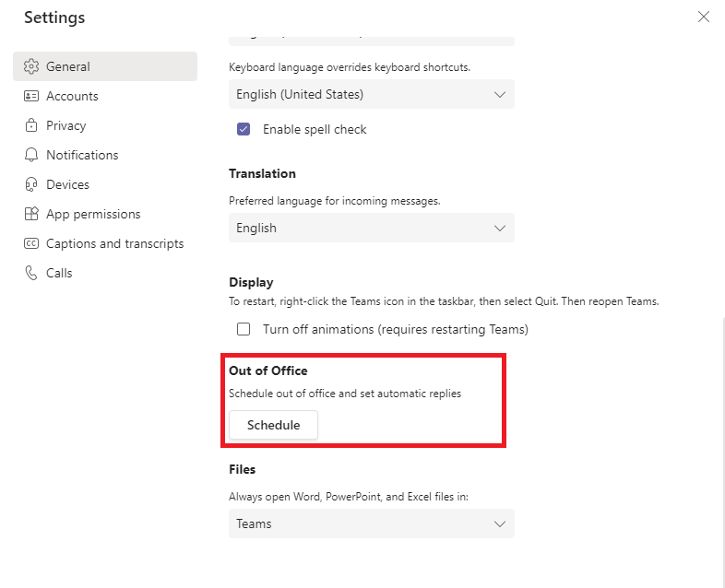Click the Schedule out of office button
The width and height of the screenshot is (725, 588).
[x=273, y=425]
